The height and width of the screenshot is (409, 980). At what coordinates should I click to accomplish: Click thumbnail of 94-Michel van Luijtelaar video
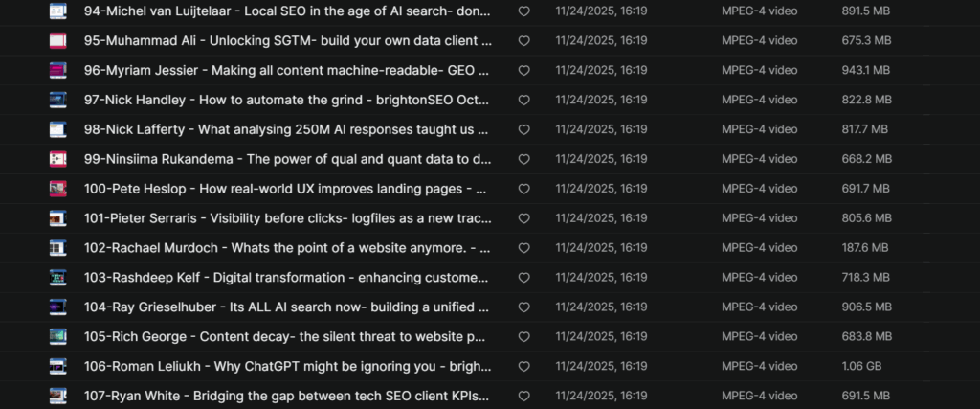pos(57,11)
